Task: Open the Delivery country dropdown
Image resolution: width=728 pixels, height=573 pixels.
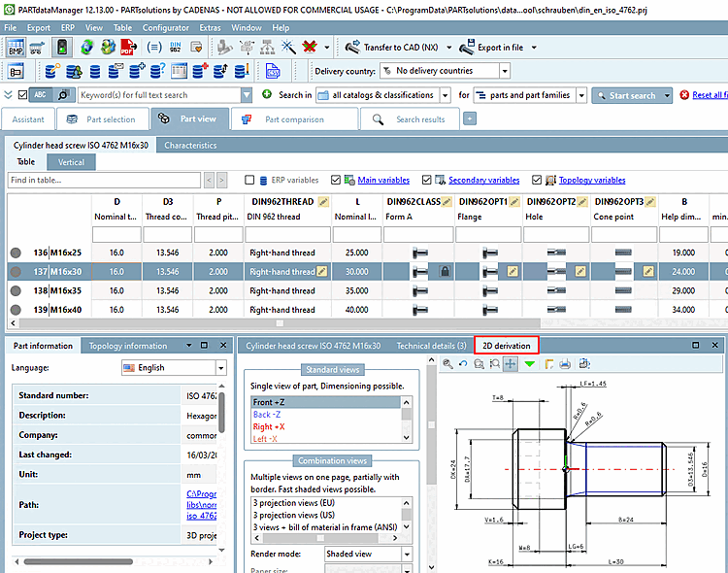Action: [x=505, y=71]
